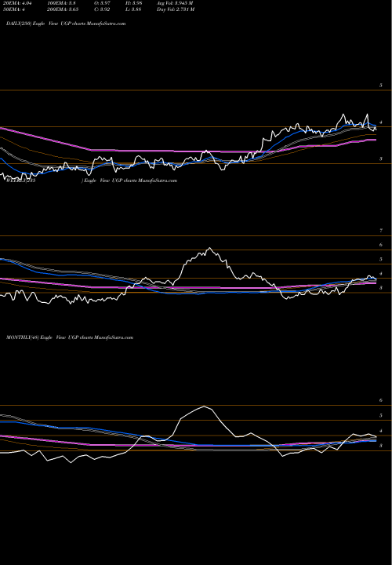Select the Avg Vol figure

pyautogui.click(x=176, y=3)
